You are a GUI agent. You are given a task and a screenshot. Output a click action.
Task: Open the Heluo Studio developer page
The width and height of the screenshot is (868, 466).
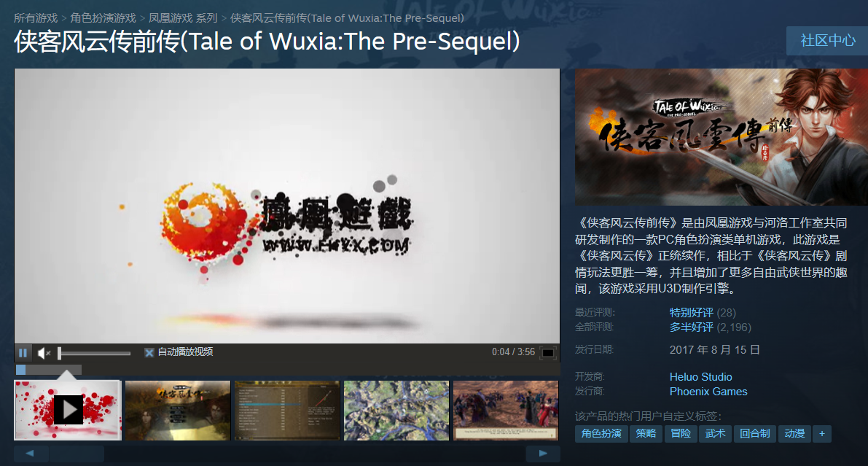[x=701, y=377]
